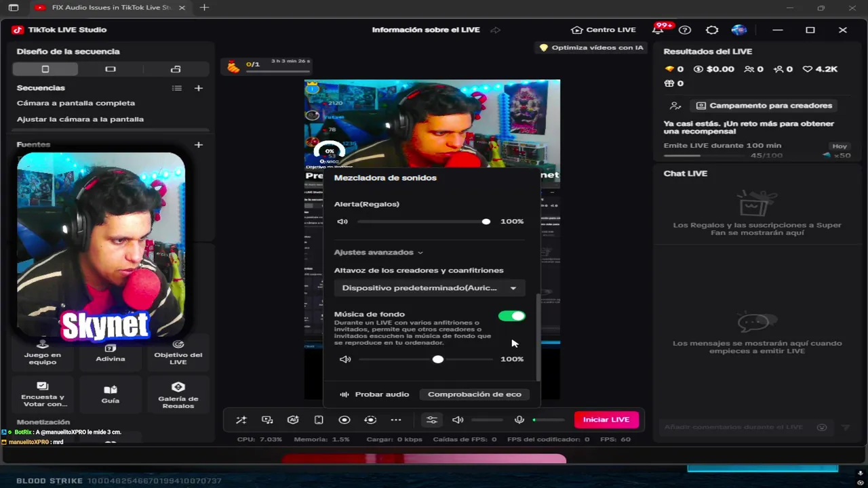Open more options three-dot menu

396,420
